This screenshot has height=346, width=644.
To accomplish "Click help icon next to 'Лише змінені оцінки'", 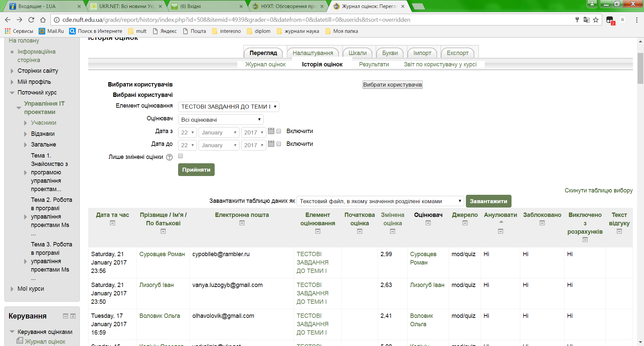I will tap(169, 157).
